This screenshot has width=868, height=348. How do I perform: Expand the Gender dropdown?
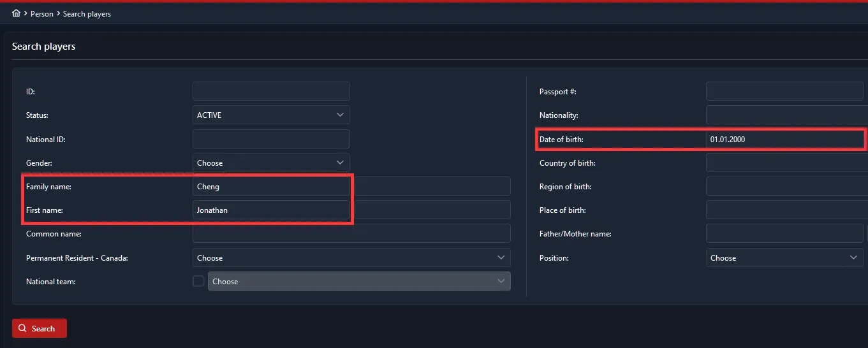click(271, 163)
